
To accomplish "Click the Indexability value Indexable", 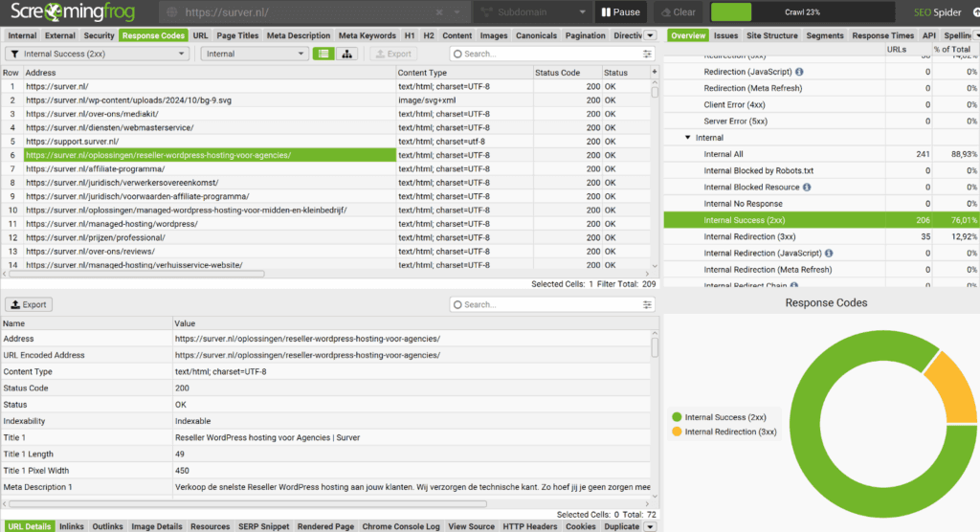I will (x=192, y=421).
